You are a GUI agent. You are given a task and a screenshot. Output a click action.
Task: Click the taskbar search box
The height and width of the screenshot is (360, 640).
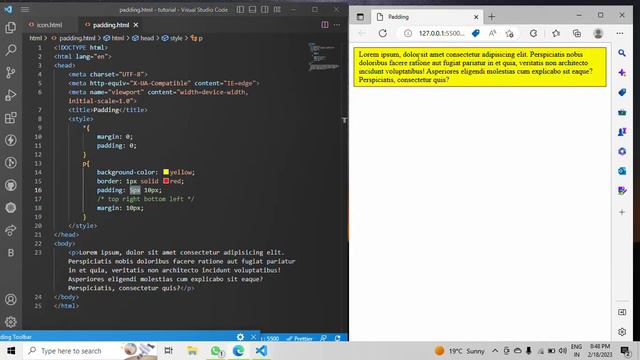pos(90,351)
